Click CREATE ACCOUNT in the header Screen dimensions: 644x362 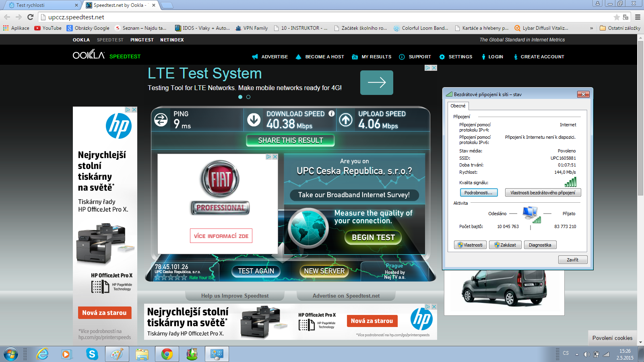[x=539, y=57]
